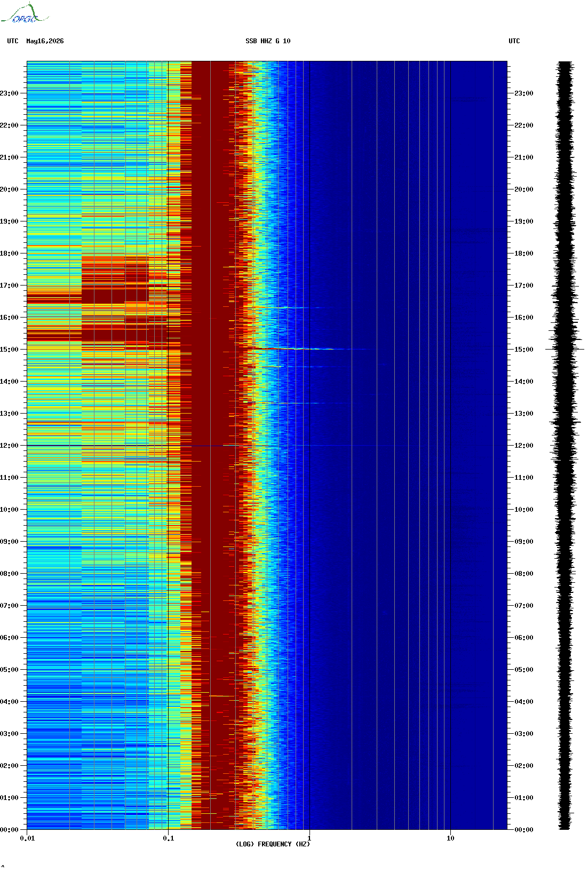Screen dimensions: 588x872
Task: Click the May16,2026 date label
Action: [45, 41]
